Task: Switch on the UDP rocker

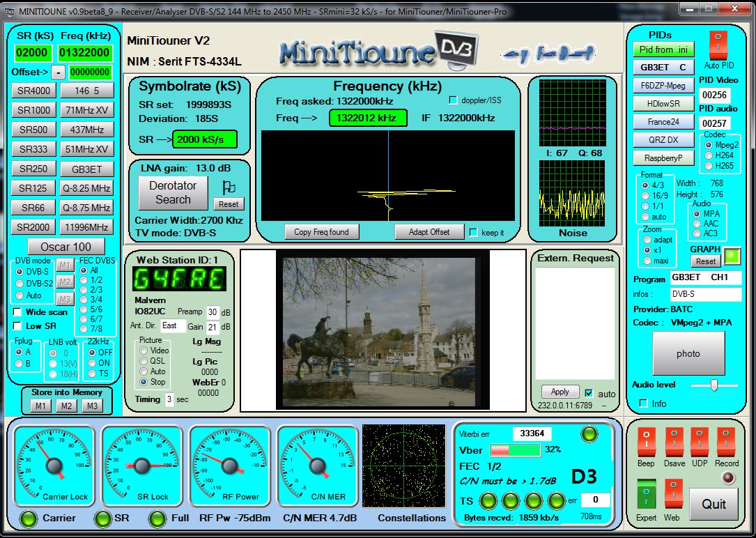Action: point(700,442)
